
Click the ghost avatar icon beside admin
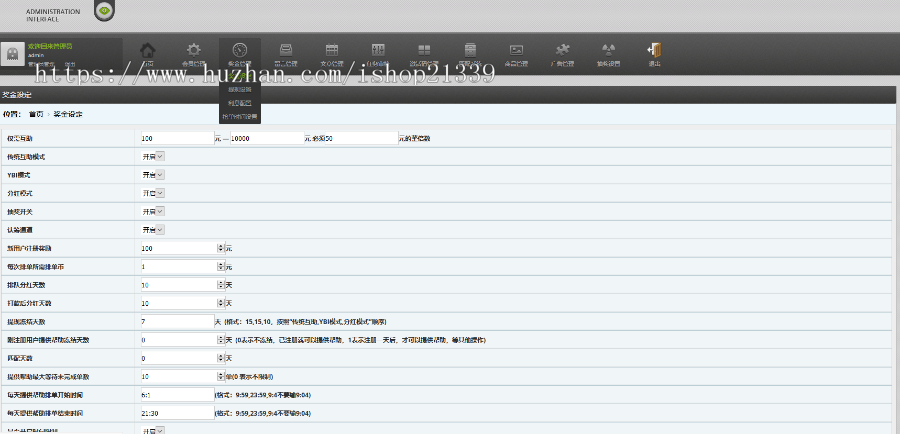(x=12, y=54)
